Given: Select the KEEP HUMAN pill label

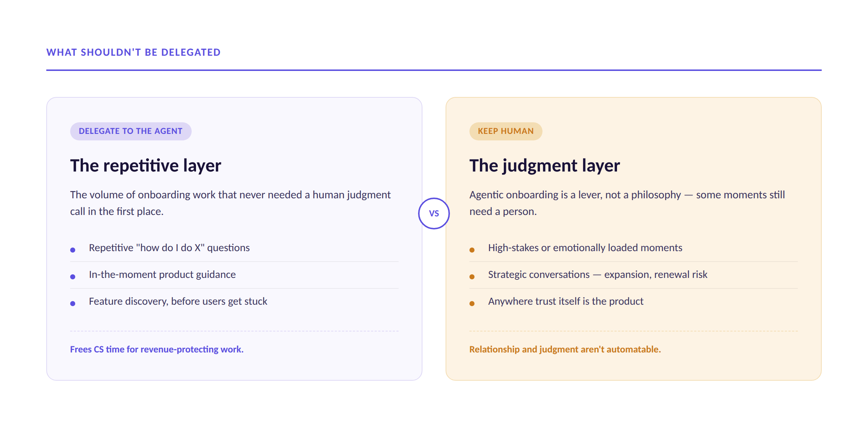Looking at the screenshot, I should pos(506,131).
